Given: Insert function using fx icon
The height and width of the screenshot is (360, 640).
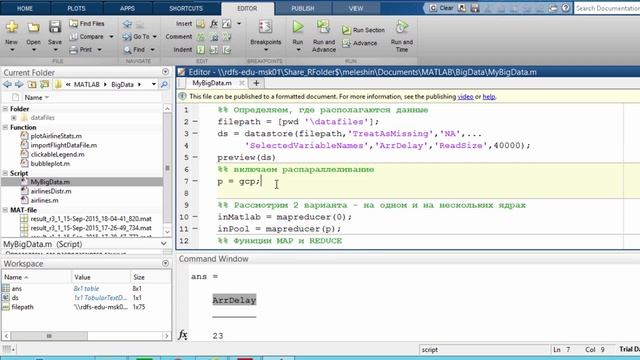Looking at the screenshot, I should pyautogui.click(x=214, y=24).
